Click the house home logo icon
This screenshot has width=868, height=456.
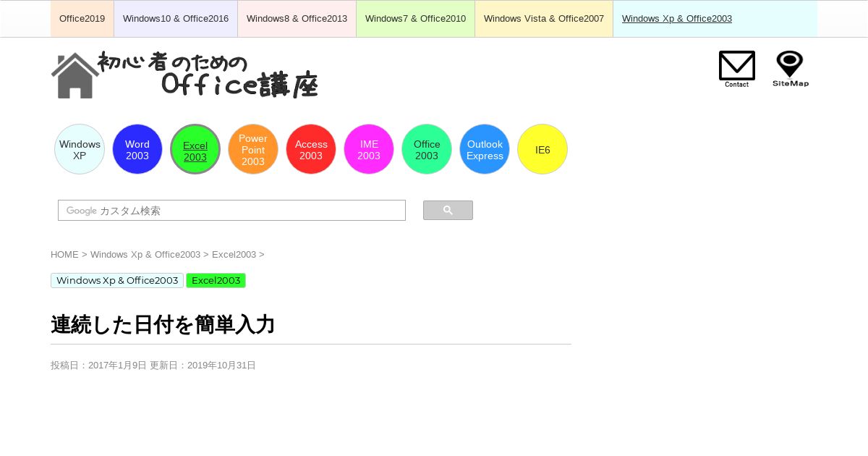click(x=75, y=75)
